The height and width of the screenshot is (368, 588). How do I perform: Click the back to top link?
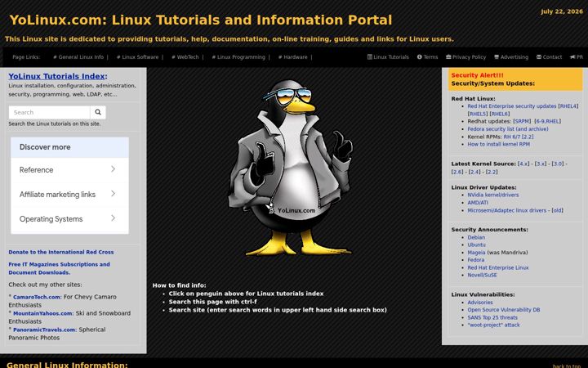(x=567, y=366)
